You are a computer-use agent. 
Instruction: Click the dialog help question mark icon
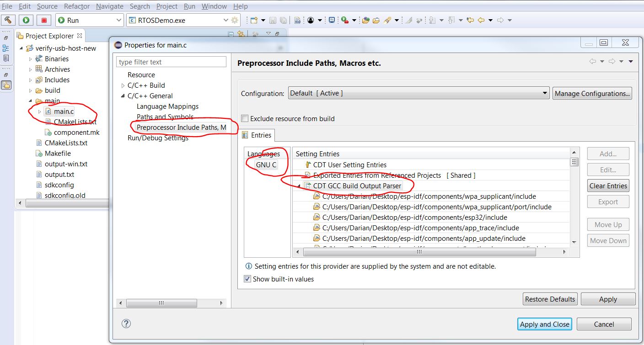(126, 324)
